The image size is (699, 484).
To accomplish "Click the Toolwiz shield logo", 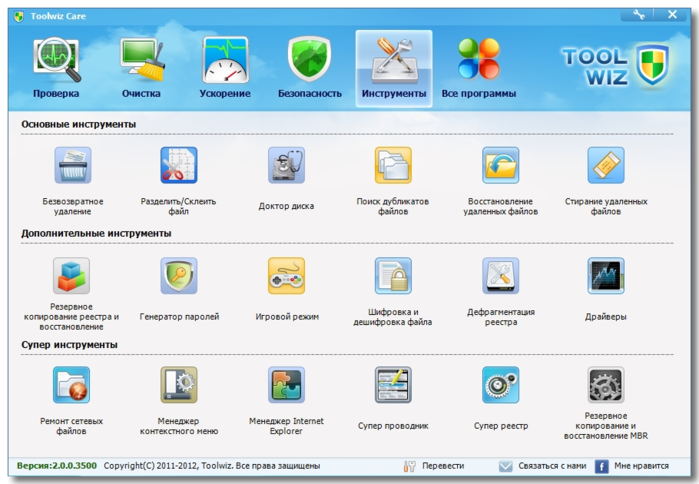I will 652,65.
